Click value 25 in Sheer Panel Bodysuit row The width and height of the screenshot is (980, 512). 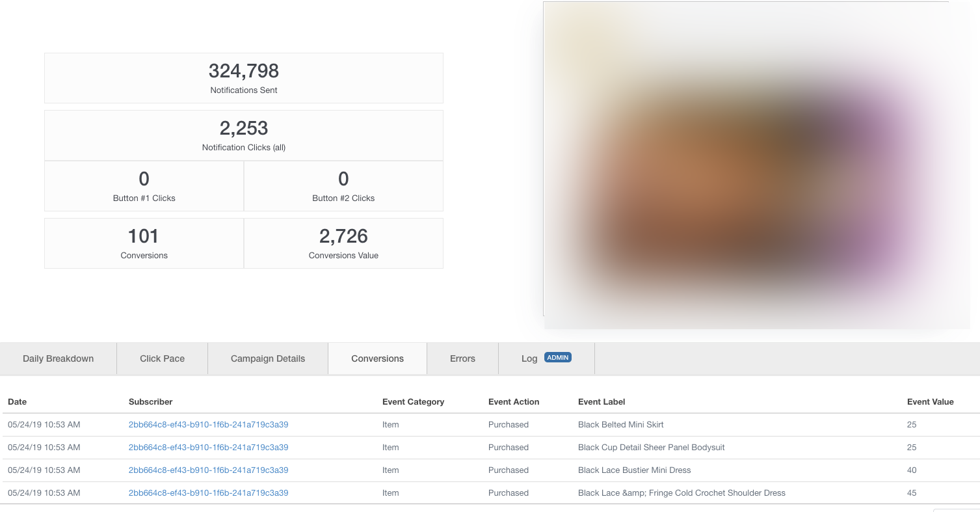click(x=912, y=448)
